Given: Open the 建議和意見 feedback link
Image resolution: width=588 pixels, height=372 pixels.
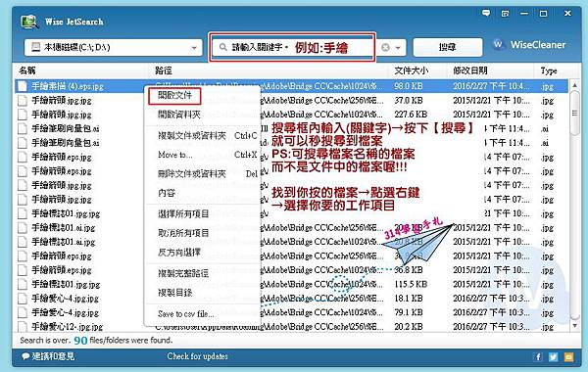Looking at the screenshot, I should tap(53, 356).
